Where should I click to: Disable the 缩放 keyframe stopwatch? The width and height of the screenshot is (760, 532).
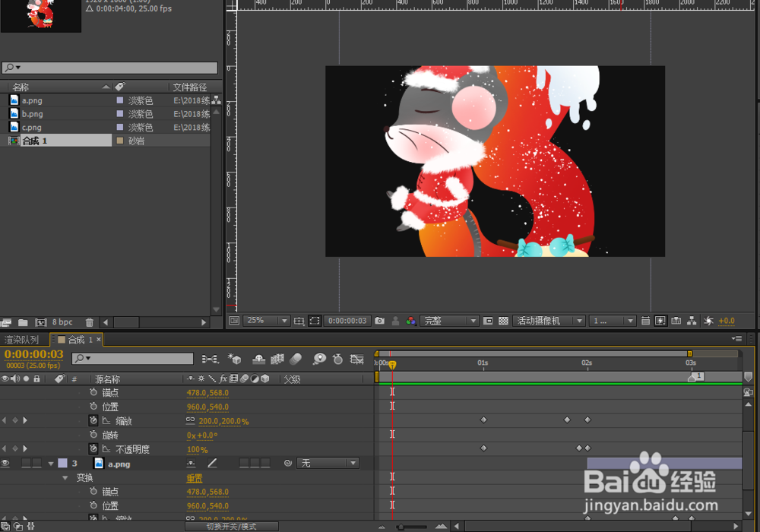(x=93, y=420)
